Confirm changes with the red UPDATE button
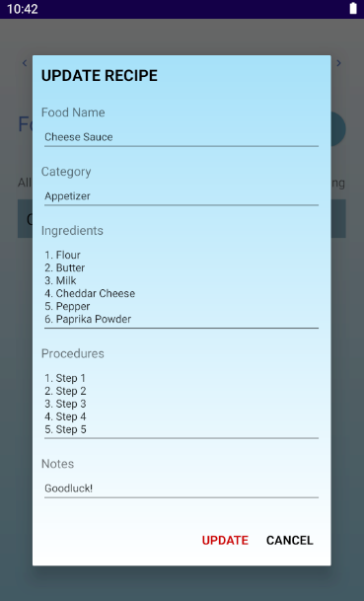 point(225,541)
